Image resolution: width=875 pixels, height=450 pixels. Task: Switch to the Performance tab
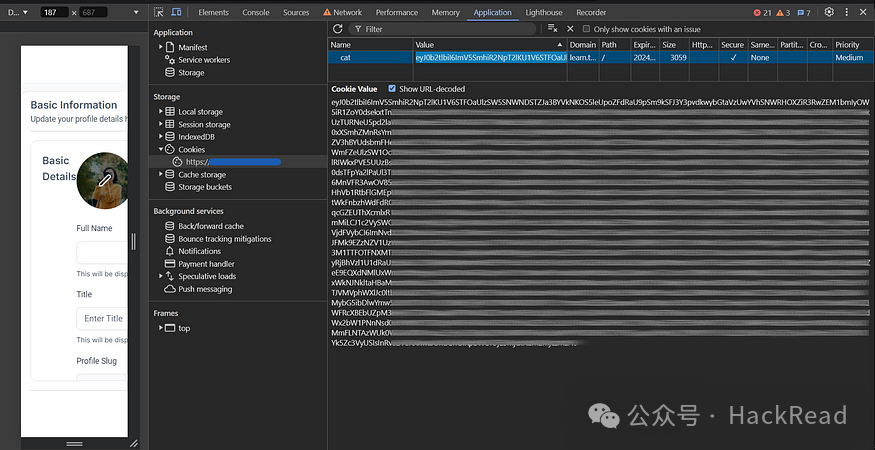tap(396, 12)
